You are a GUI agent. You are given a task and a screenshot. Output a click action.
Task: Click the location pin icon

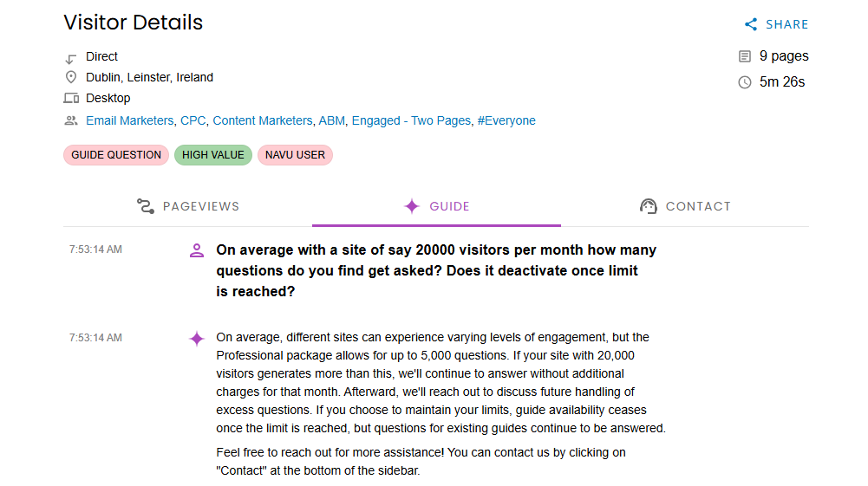coord(71,78)
